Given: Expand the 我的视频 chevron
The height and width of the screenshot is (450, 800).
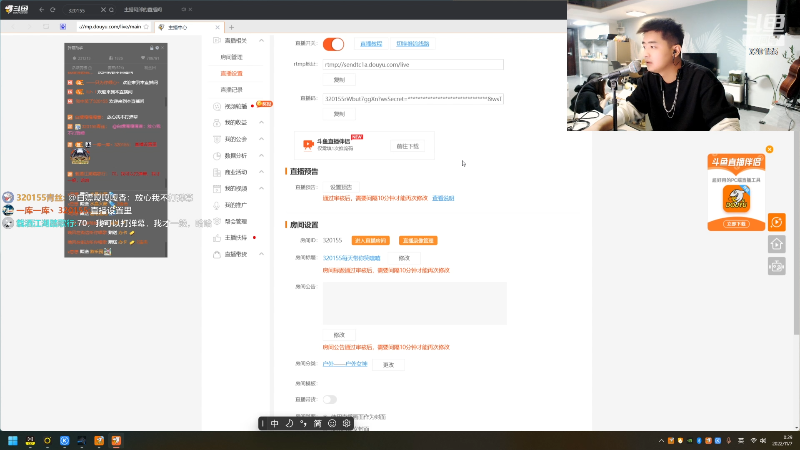Looking at the screenshot, I should click(261, 188).
